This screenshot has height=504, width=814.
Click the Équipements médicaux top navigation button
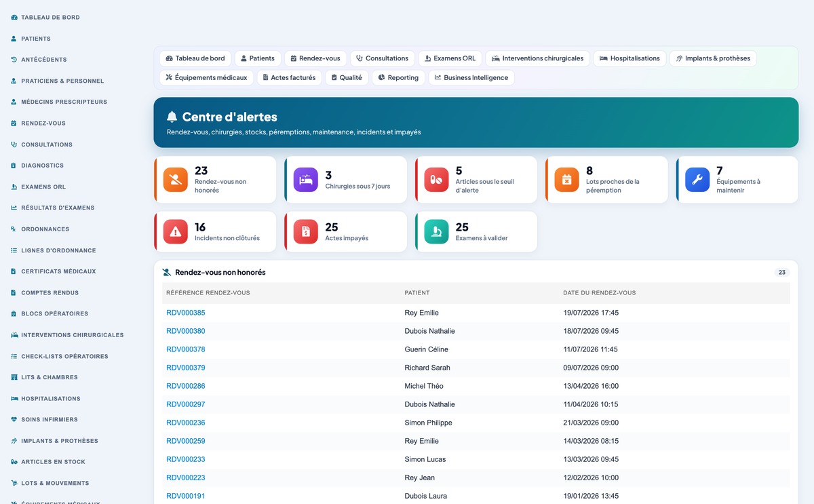[x=206, y=77]
